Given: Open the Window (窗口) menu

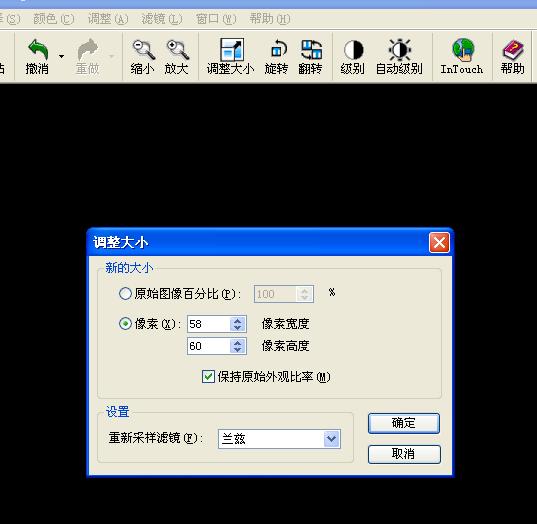Looking at the screenshot, I should [x=216, y=19].
